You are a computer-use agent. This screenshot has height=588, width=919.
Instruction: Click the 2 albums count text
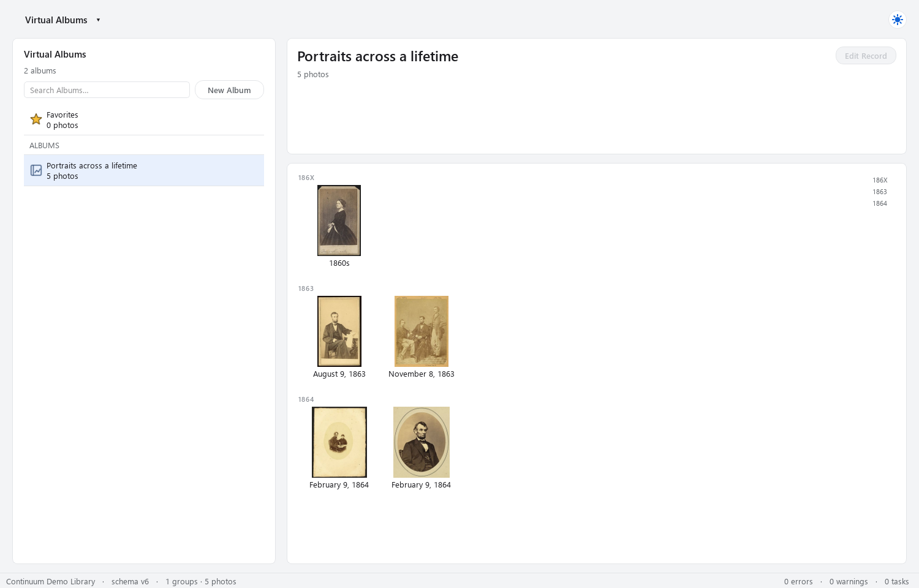[x=40, y=71]
